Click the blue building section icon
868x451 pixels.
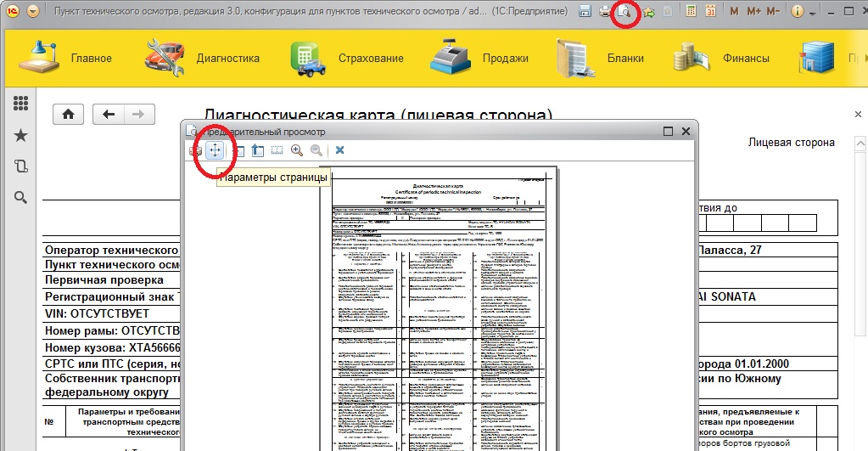(816, 58)
